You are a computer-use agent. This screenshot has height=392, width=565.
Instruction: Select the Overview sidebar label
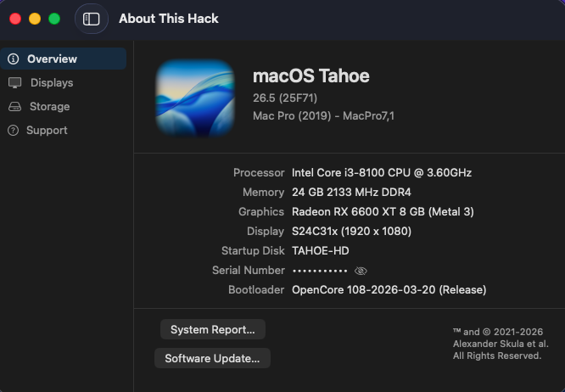[53, 59]
